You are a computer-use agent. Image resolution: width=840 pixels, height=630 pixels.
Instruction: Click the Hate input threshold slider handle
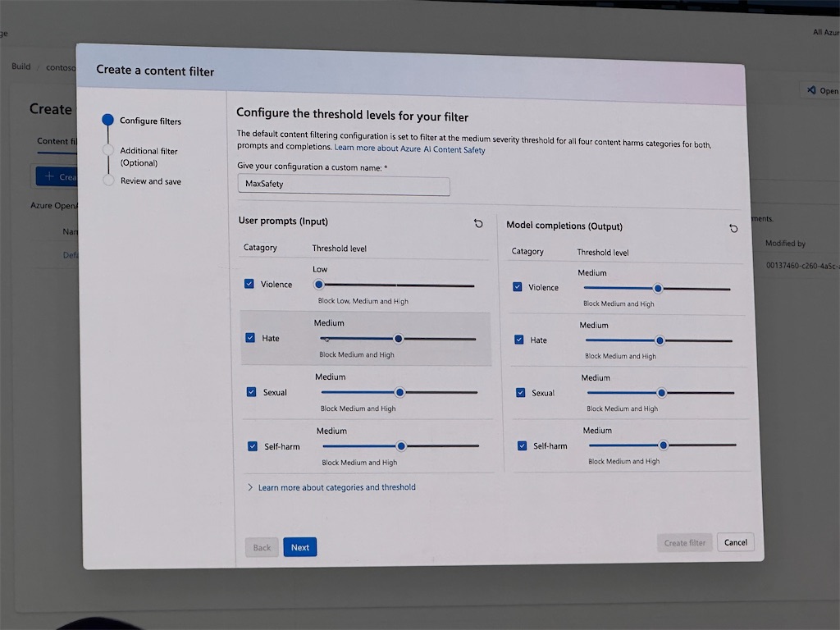tap(398, 339)
